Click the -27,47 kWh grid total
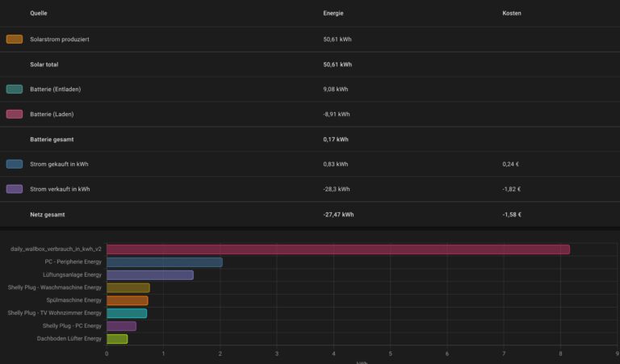 338,215
